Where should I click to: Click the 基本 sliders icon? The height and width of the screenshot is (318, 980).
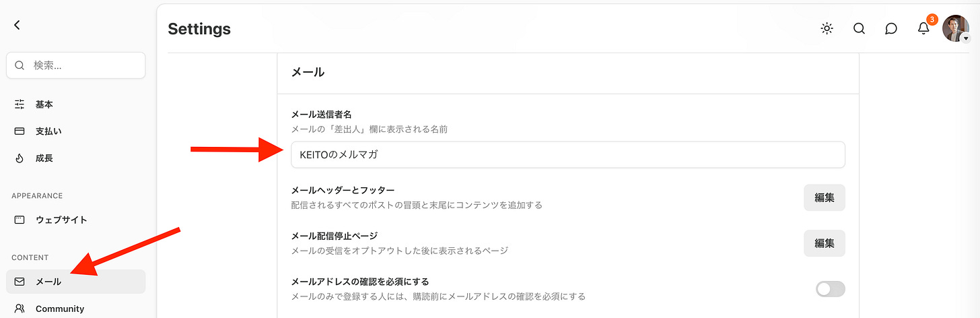(20, 104)
